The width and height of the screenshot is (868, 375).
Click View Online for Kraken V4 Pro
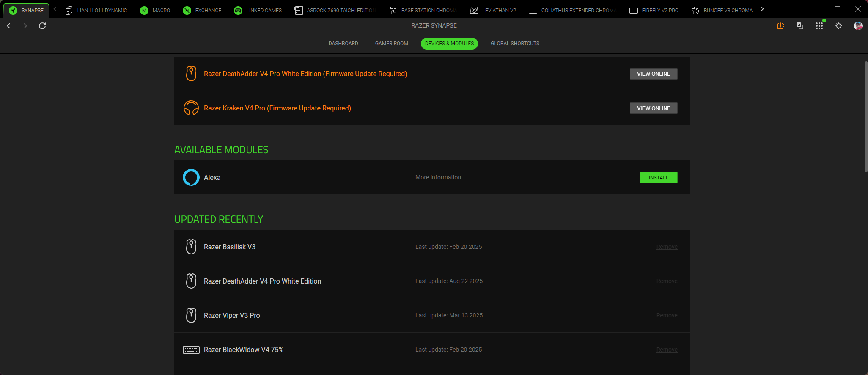654,108
